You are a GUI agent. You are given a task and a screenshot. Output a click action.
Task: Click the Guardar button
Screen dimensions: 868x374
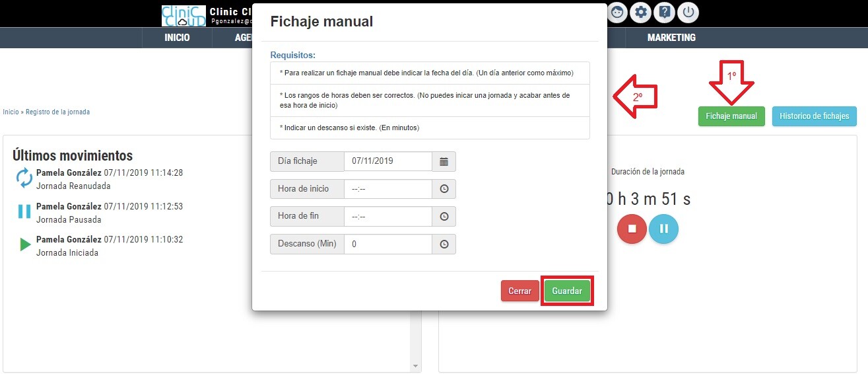coord(566,291)
